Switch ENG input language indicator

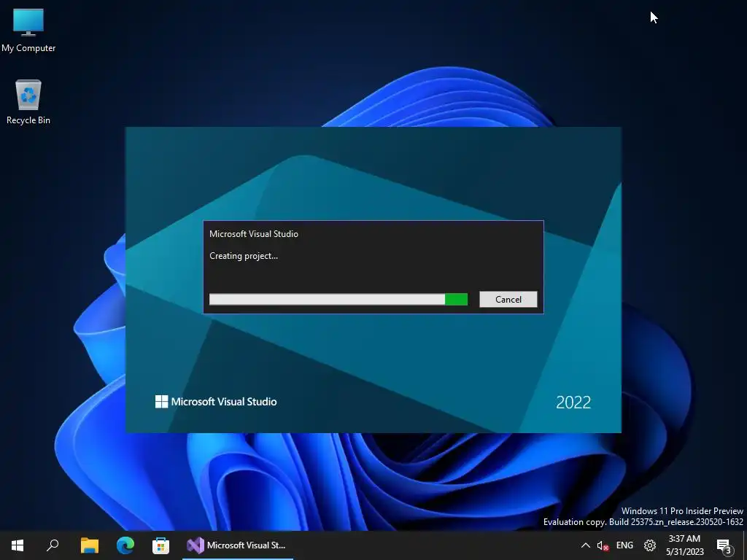click(624, 545)
